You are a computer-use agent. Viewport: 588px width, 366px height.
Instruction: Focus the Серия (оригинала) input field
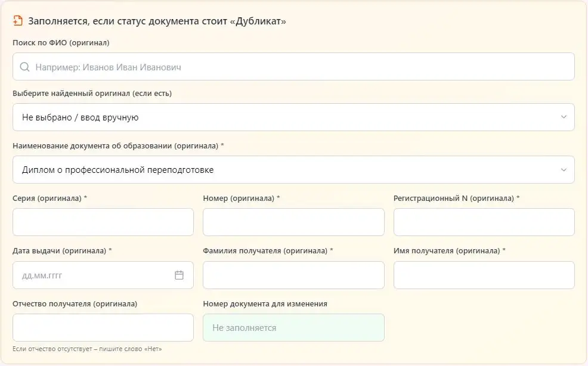point(103,222)
